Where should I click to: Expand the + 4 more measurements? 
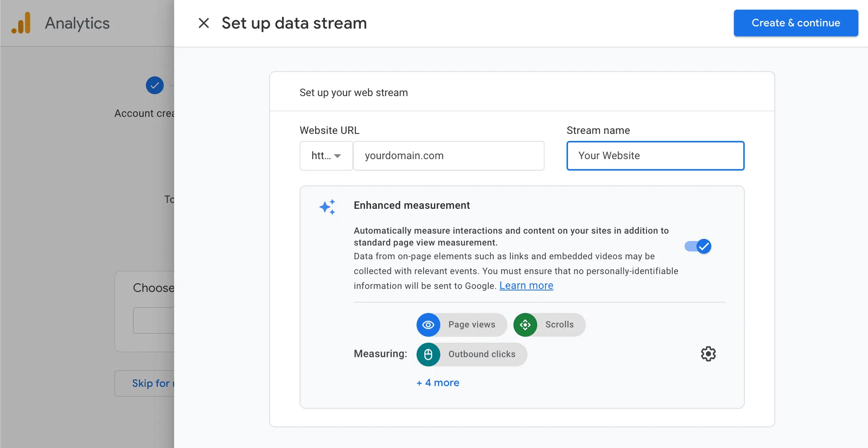(438, 383)
